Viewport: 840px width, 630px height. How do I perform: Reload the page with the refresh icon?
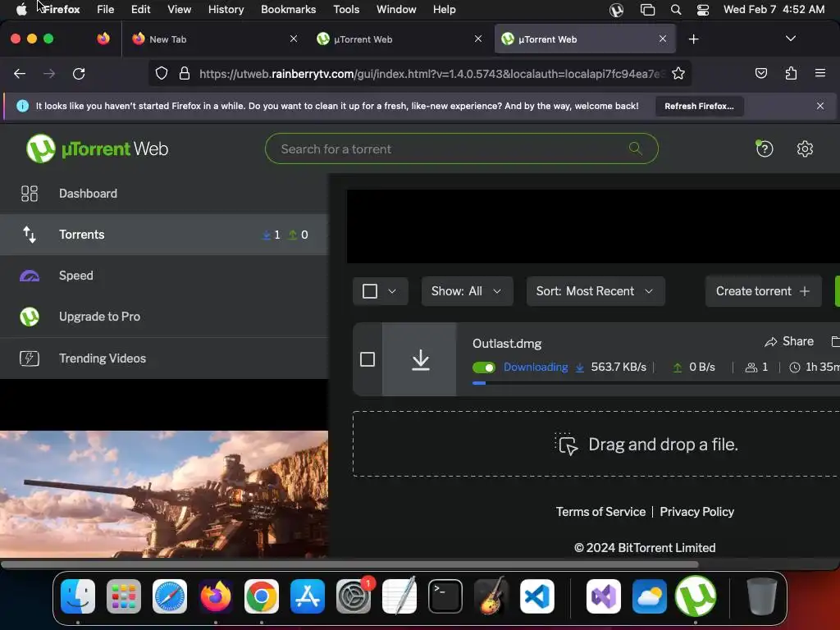pyautogui.click(x=79, y=73)
